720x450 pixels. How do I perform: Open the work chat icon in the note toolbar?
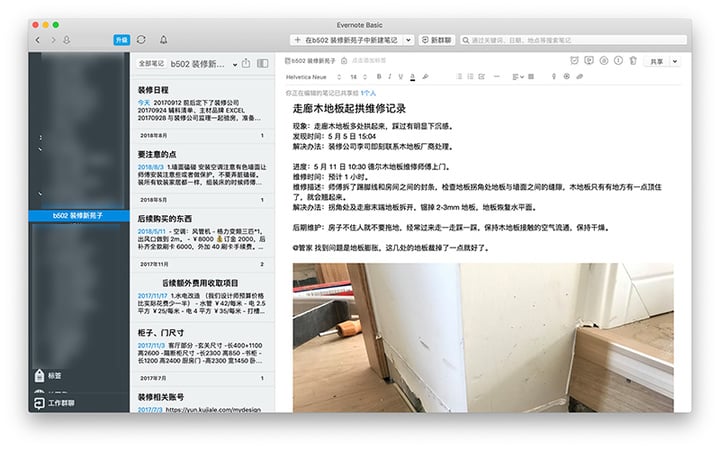[x=589, y=61]
